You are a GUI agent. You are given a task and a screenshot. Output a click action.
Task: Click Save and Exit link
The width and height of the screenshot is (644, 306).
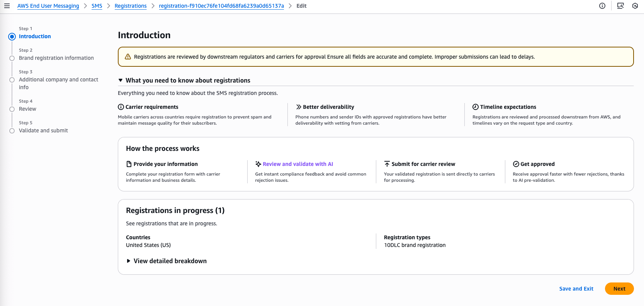[576, 289]
